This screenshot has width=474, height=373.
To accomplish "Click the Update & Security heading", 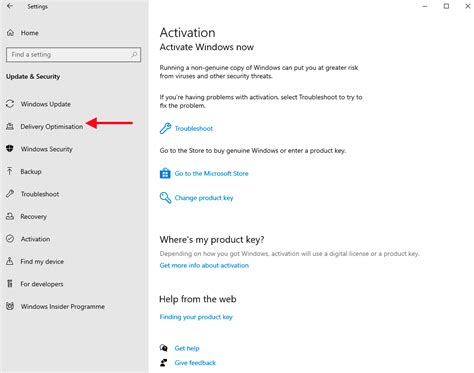I will click(x=33, y=76).
